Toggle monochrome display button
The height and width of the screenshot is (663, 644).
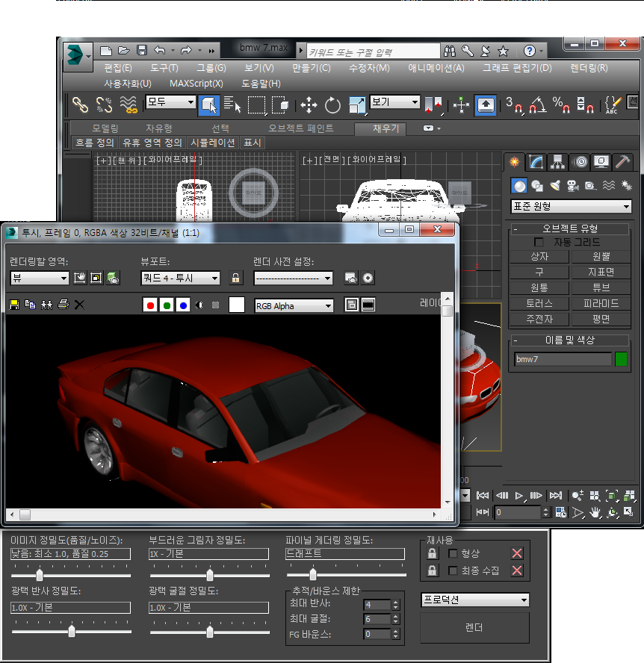click(215, 305)
